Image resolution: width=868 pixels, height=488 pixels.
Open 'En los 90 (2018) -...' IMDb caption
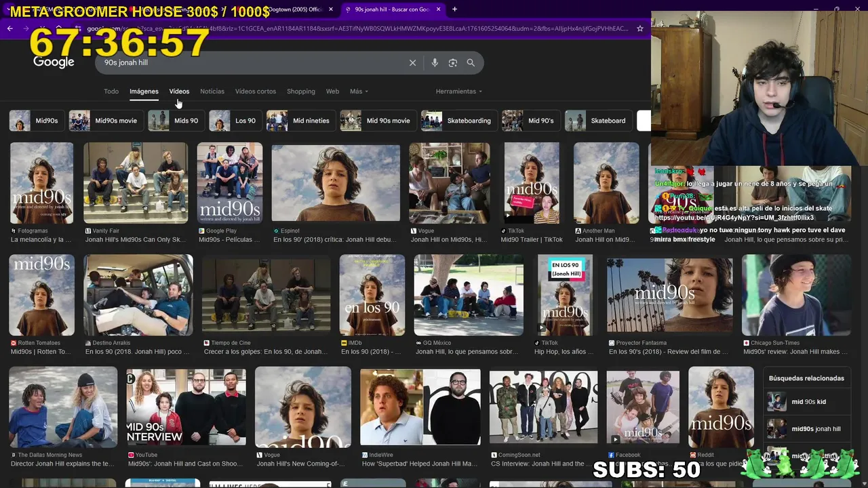click(371, 352)
